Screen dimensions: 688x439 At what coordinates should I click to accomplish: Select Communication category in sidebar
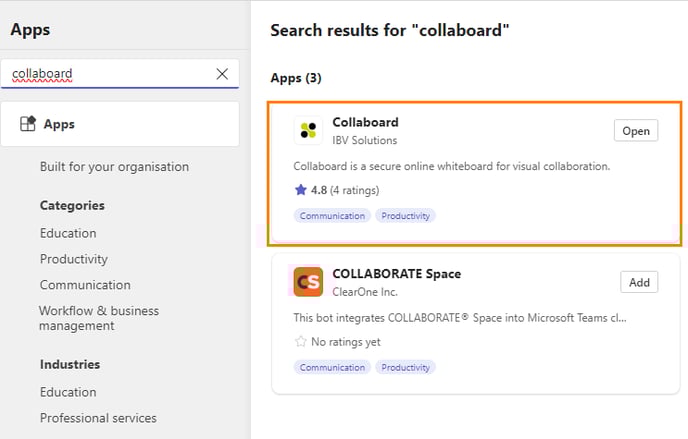click(85, 285)
